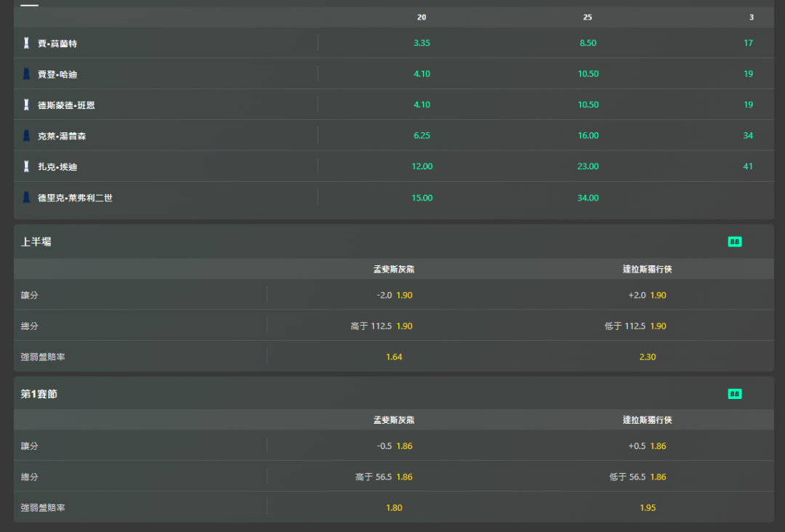Select 41 odds for 扎克•埃迪

748,166
